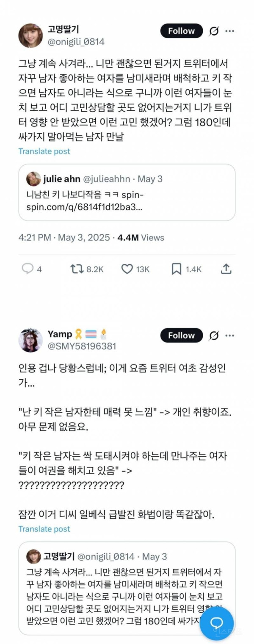Translate the first post by 고명딸기
Image resolution: width=254 pixels, height=644 pixels.
tap(44, 151)
